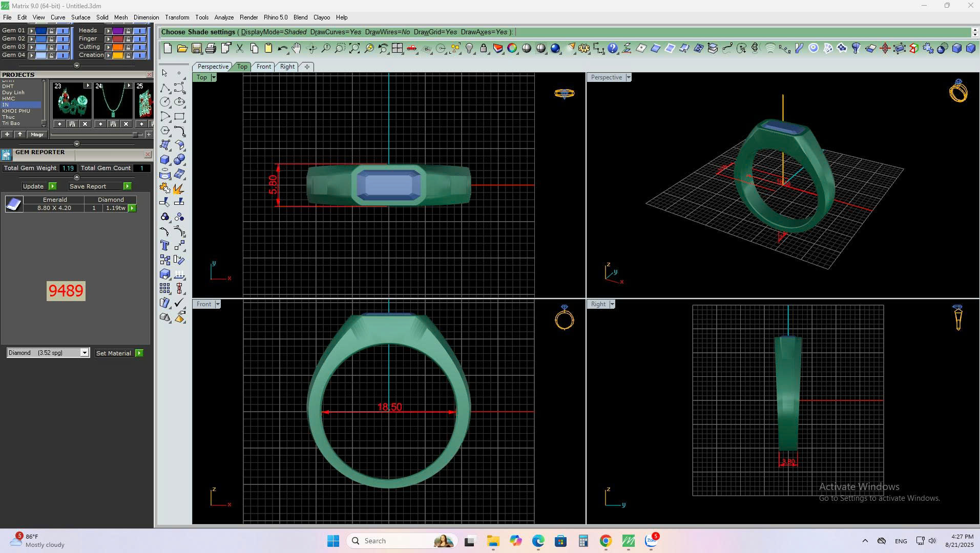The image size is (980, 553).
Task: Toggle visibility of Heads layer
Action: (x=139, y=31)
